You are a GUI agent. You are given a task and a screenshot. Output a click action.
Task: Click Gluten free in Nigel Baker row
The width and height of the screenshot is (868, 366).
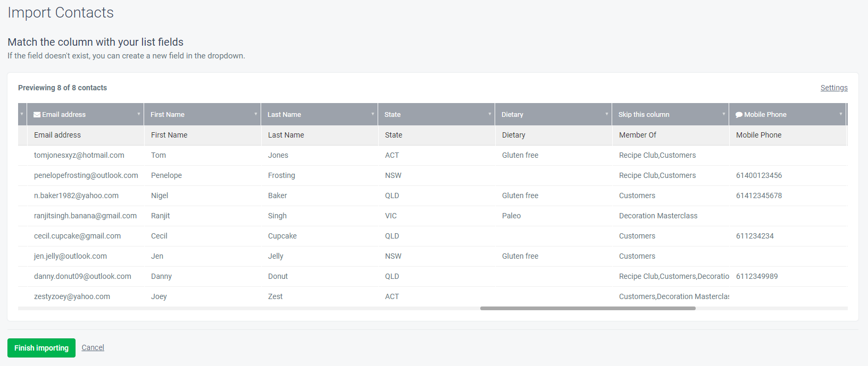pos(520,195)
